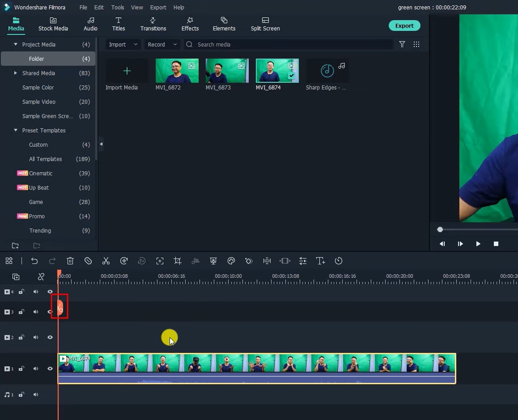Lock audio track 1
Image resolution: width=518 pixels, height=420 pixels.
tap(21, 394)
